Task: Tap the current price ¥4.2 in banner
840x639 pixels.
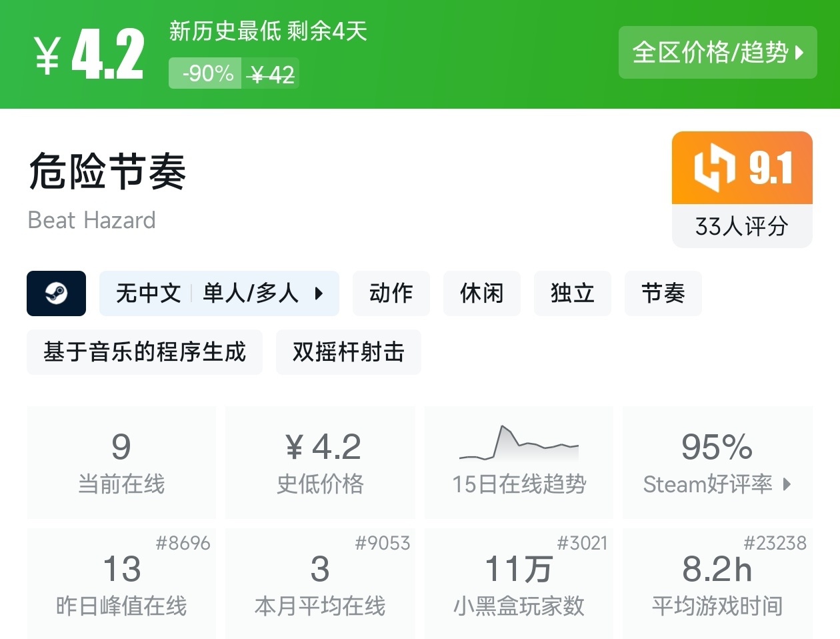Action: pos(89,55)
